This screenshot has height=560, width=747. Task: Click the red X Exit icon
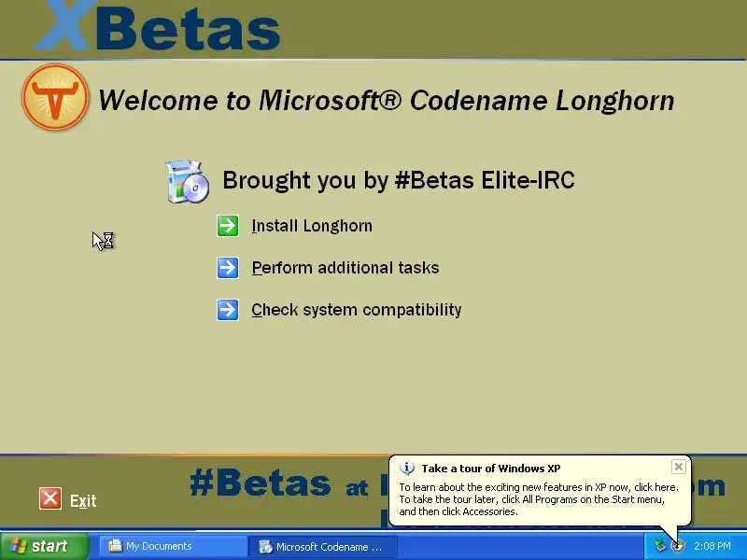pyautogui.click(x=50, y=498)
